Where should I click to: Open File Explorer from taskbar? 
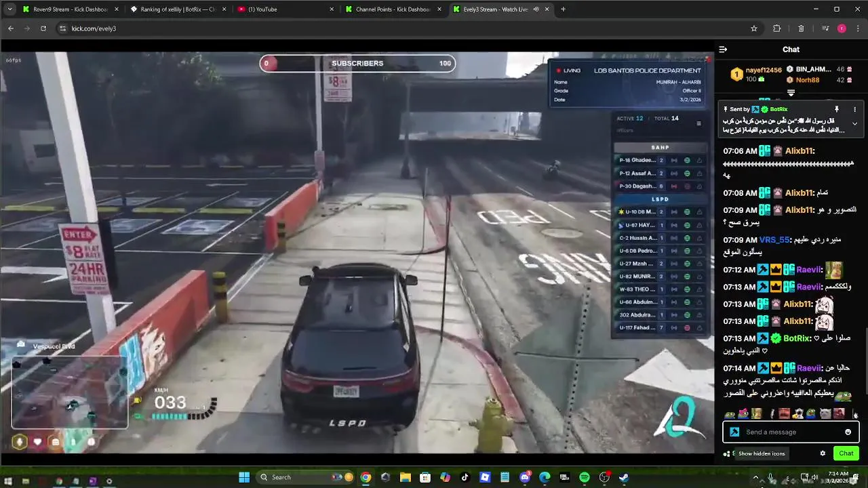coord(405,477)
